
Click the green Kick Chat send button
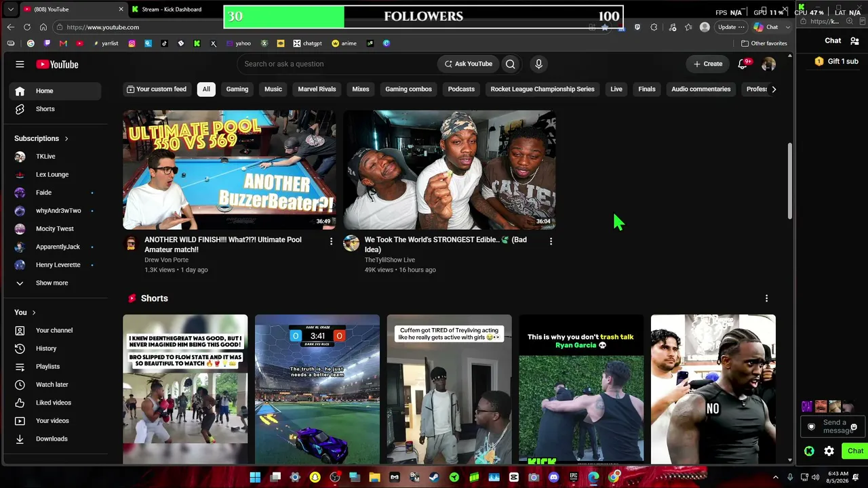854,451
